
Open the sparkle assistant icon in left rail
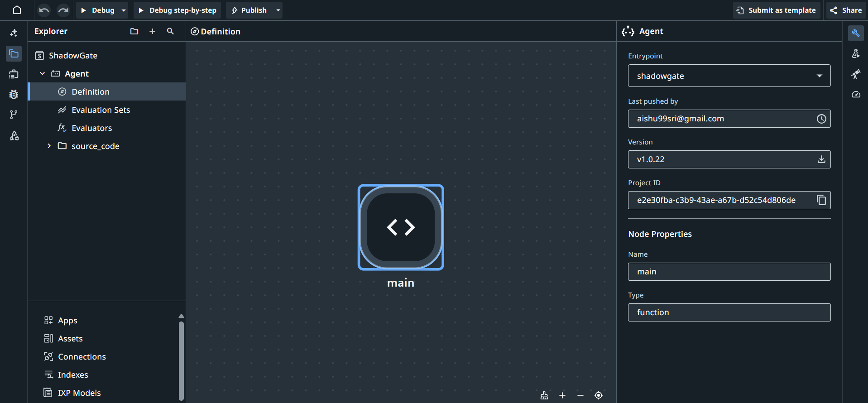[x=14, y=33]
